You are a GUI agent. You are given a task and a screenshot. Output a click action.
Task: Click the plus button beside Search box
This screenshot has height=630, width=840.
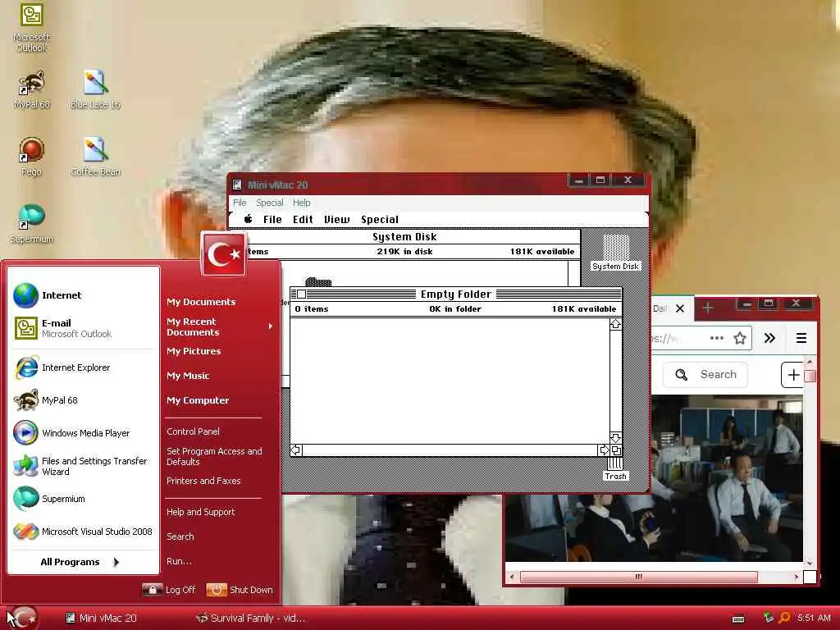pyautogui.click(x=793, y=374)
